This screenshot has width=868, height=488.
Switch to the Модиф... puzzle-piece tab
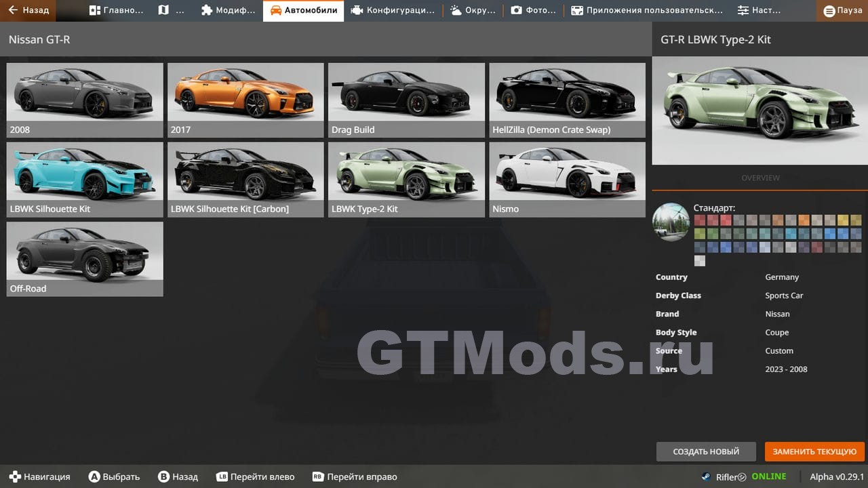(x=229, y=10)
